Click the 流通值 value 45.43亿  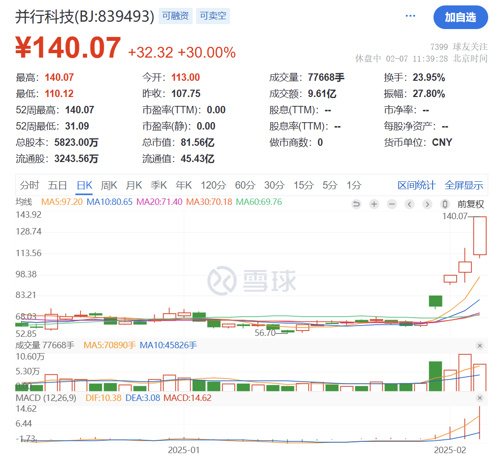[197, 159]
